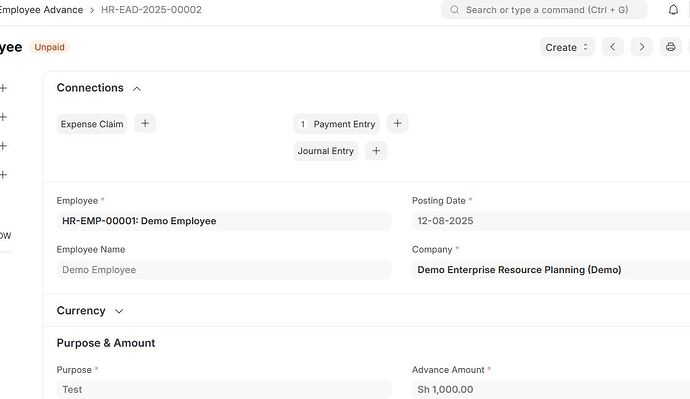Open the Create dropdown button
This screenshot has height=399, width=690.
(567, 47)
